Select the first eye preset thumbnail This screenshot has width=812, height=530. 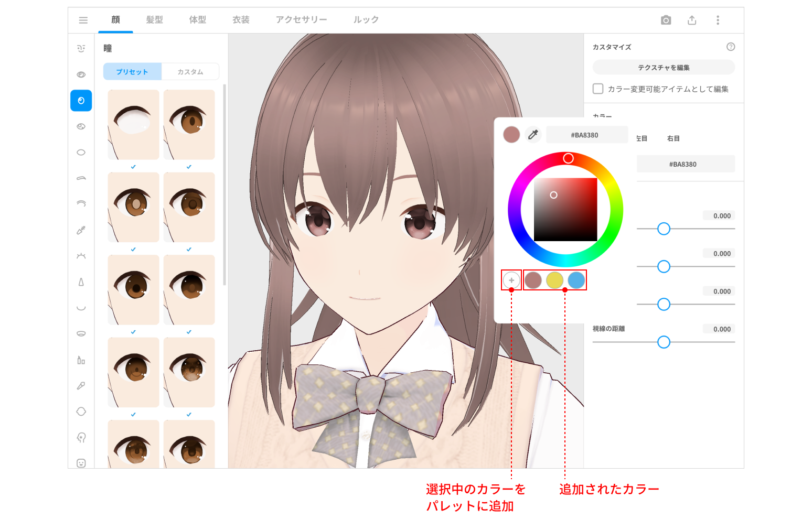pyautogui.click(x=133, y=124)
